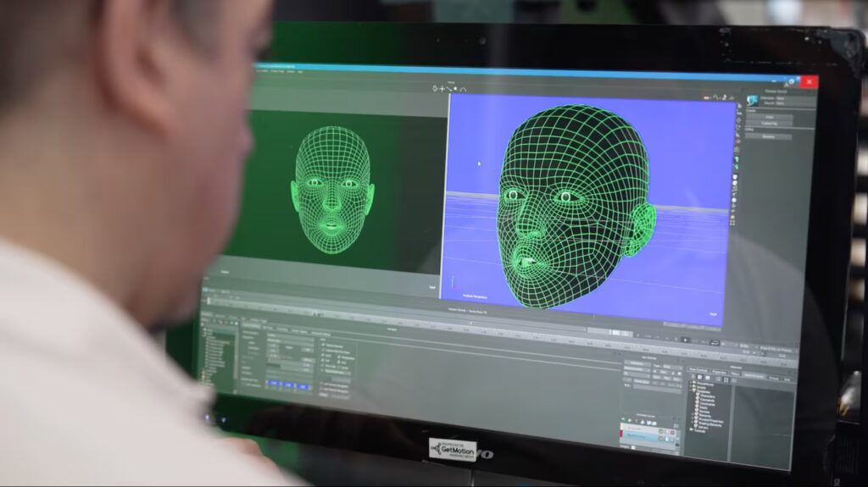Open the second tab of the Resources panel
Image resolution: width=868 pixels, height=487 pixels.
click(719, 373)
